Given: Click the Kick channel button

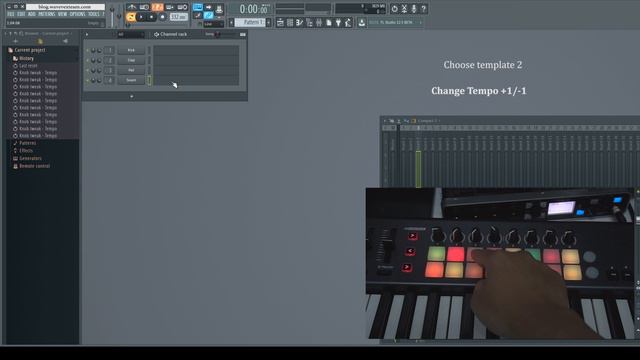Looking at the screenshot, I should pos(131,50).
